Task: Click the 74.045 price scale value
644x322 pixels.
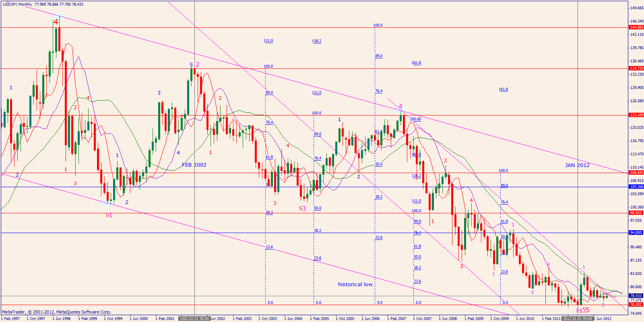Action: [x=637, y=313]
